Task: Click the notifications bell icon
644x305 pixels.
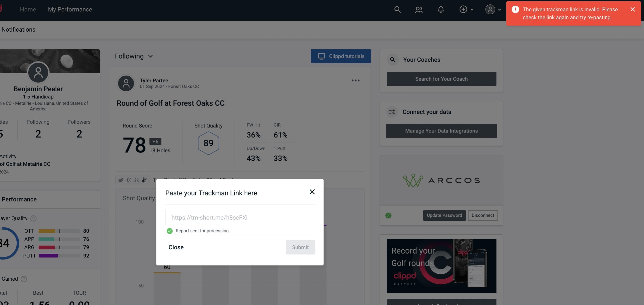Action: [441, 9]
